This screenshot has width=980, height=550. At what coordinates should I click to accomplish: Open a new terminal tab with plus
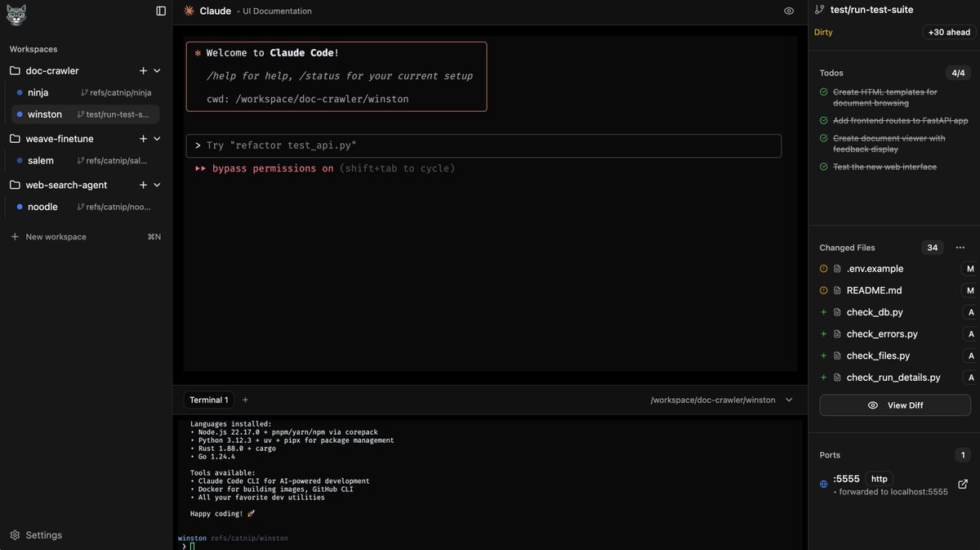(245, 400)
